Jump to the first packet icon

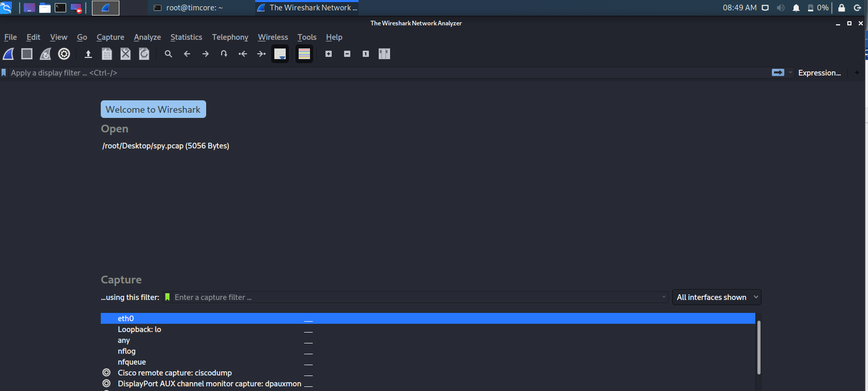pyautogui.click(x=242, y=54)
